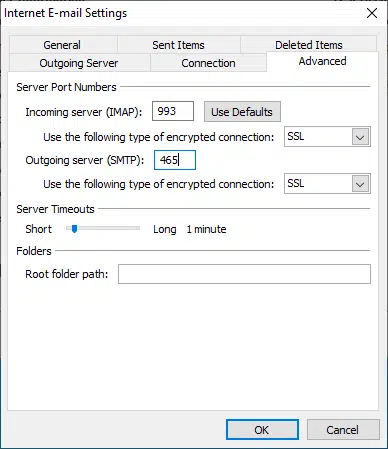
Task: Click the Server Timeouts slider handle
Action: pyautogui.click(x=75, y=229)
